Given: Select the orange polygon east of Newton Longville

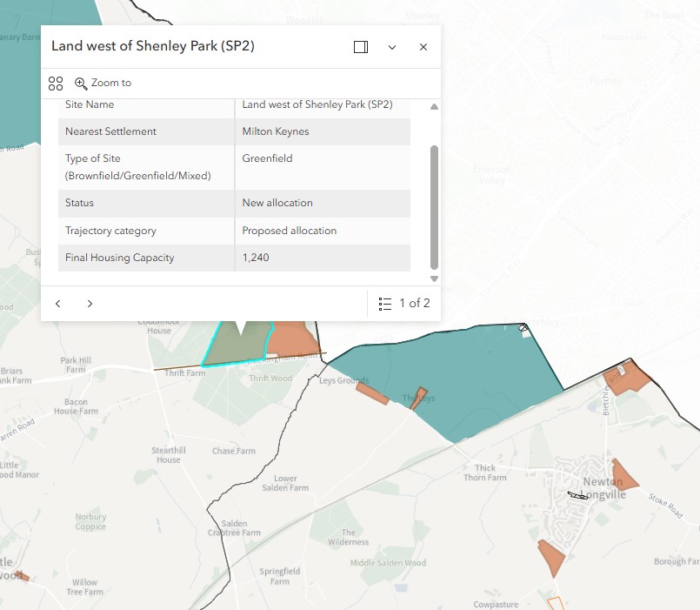Looking at the screenshot, I should click(x=623, y=475).
